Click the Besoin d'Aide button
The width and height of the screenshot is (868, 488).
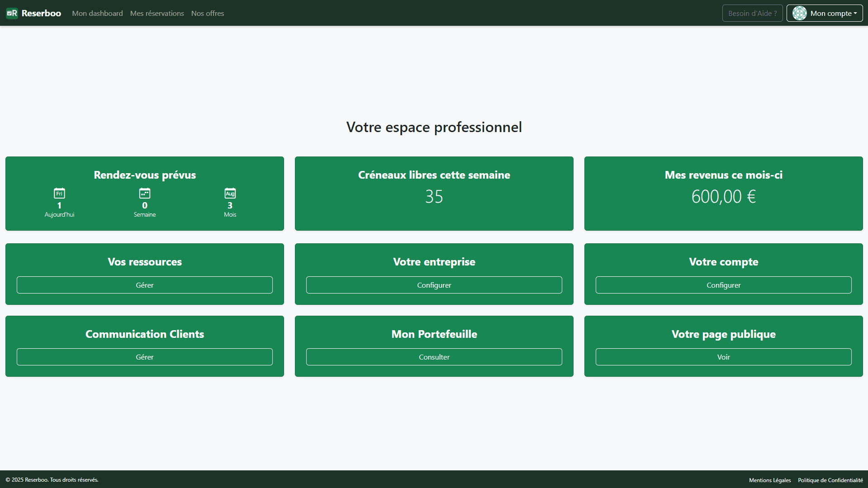click(752, 13)
